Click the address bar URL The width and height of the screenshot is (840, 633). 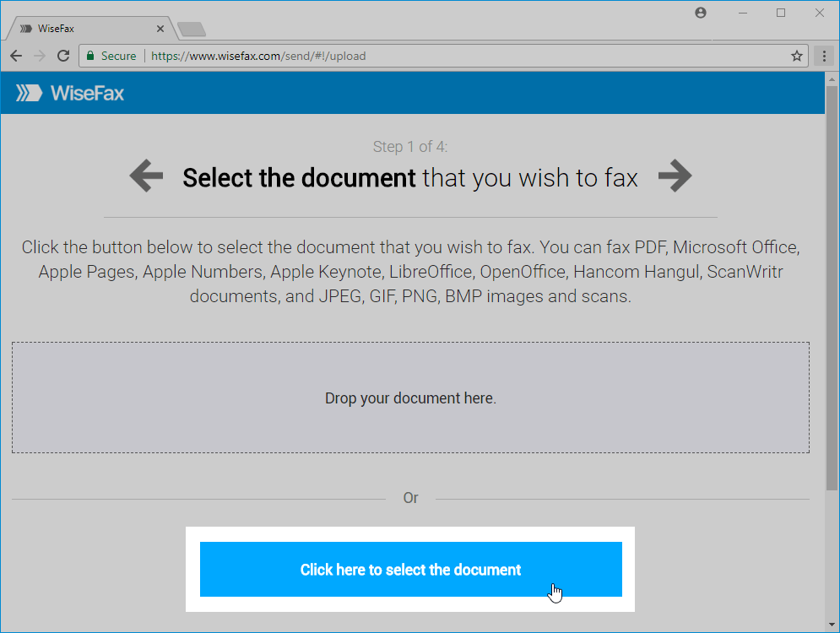pos(258,56)
